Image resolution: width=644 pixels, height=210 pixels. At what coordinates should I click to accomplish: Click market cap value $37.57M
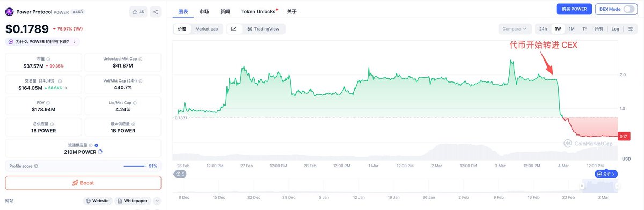tap(33, 66)
